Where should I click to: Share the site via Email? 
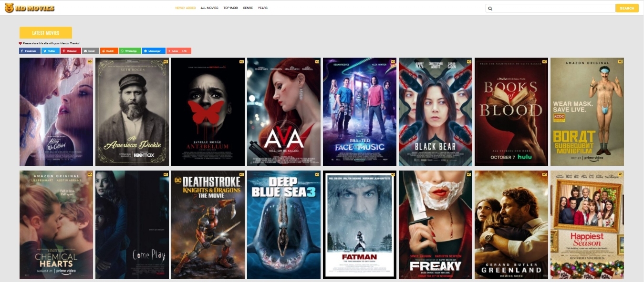[91, 50]
